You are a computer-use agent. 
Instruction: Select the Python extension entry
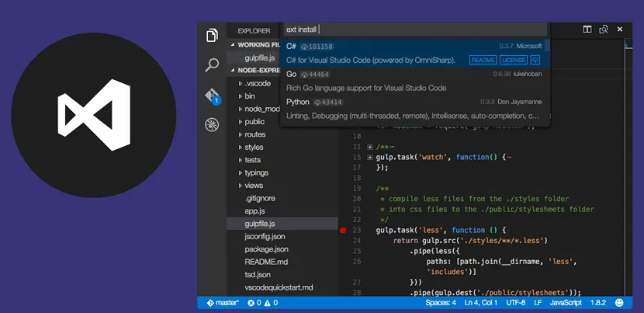pos(414,109)
